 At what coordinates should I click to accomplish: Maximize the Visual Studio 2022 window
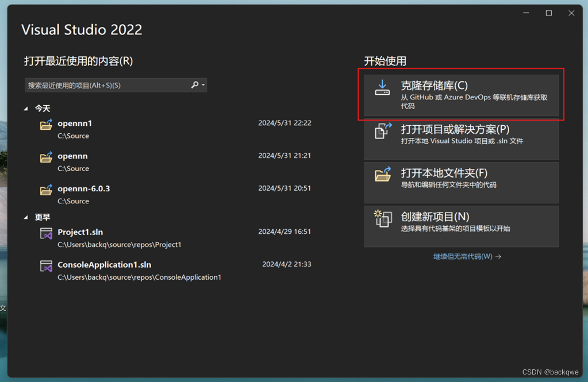tap(548, 13)
